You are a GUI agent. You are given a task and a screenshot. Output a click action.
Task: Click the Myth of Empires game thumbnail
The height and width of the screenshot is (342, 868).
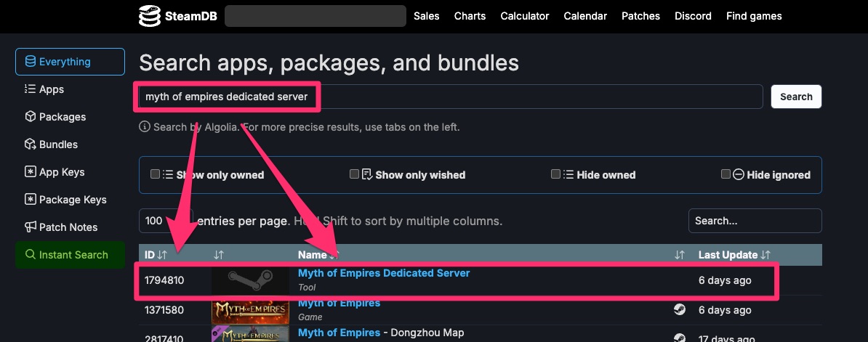click(250, 310)
